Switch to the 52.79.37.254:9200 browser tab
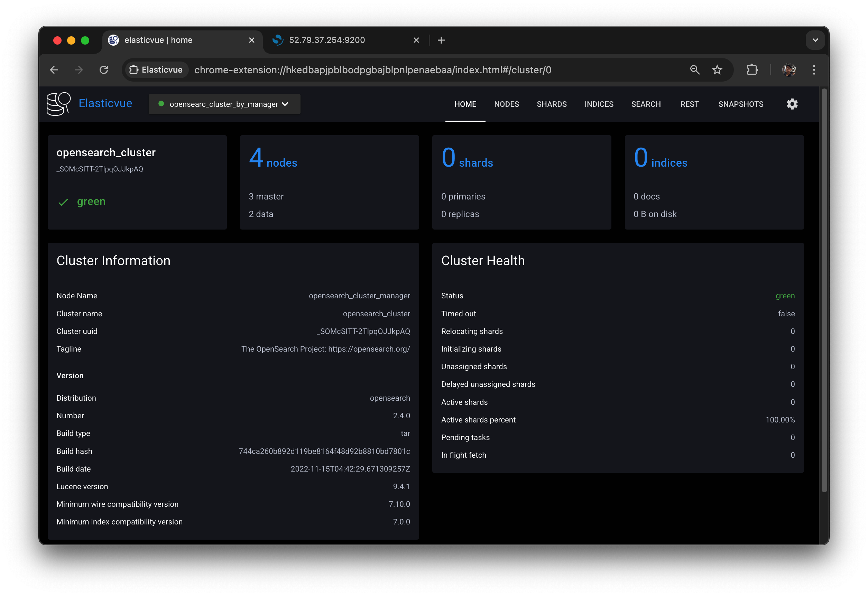This screenshot has width=868, height=596. pos(326,40)
